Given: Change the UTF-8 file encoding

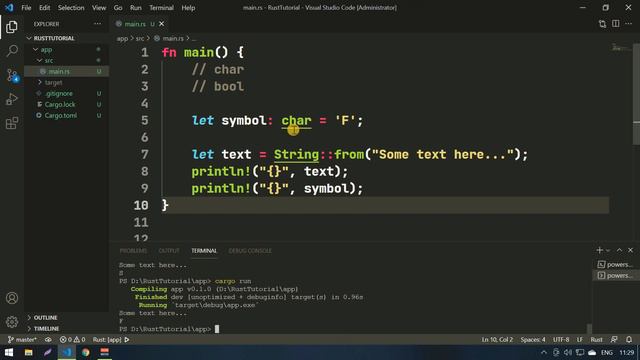Looking at the screenshot, I should tap(561, 340).
